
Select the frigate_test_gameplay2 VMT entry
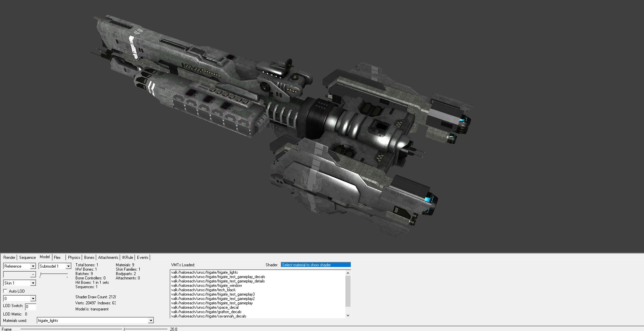[x=213, y=299]
